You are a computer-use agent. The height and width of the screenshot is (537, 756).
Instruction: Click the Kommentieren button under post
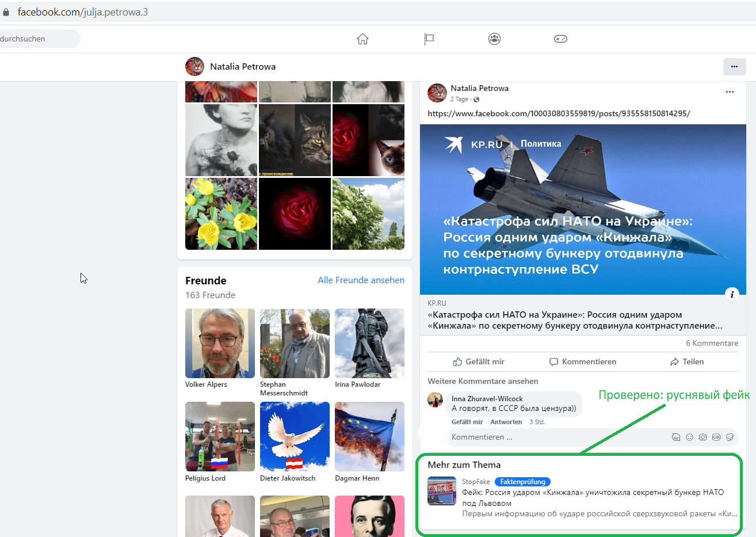click(583, 361)
